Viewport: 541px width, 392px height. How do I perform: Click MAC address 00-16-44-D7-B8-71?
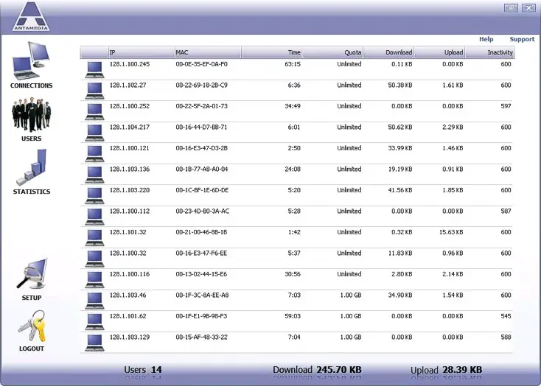pyautogui.click(x=201, y=127)
